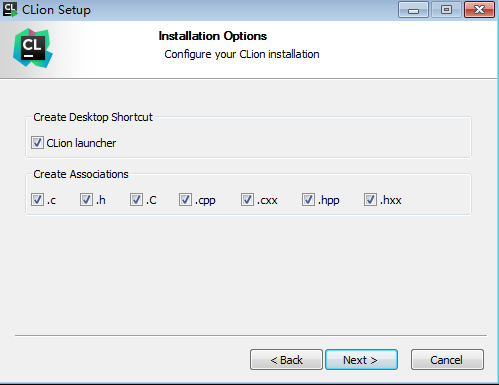Click the Create Desktop Shortcut group label
The height and width of the screenshot is (385, 499).
(93, 117)
